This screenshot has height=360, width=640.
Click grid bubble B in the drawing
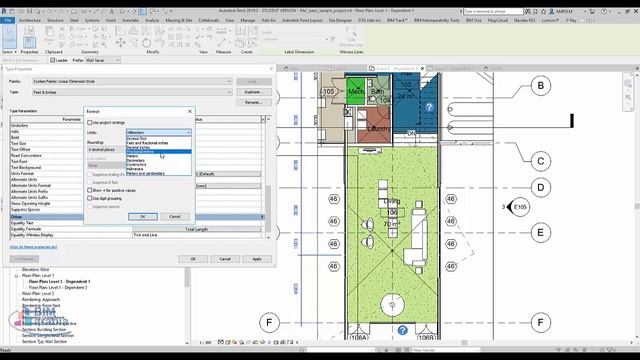click(540, 86)
